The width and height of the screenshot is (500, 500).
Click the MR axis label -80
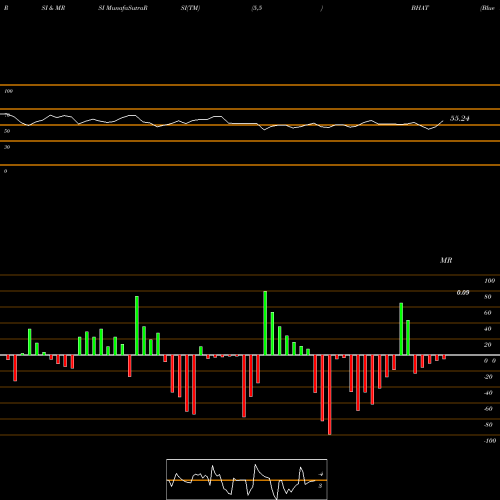[x=488, y=425]
